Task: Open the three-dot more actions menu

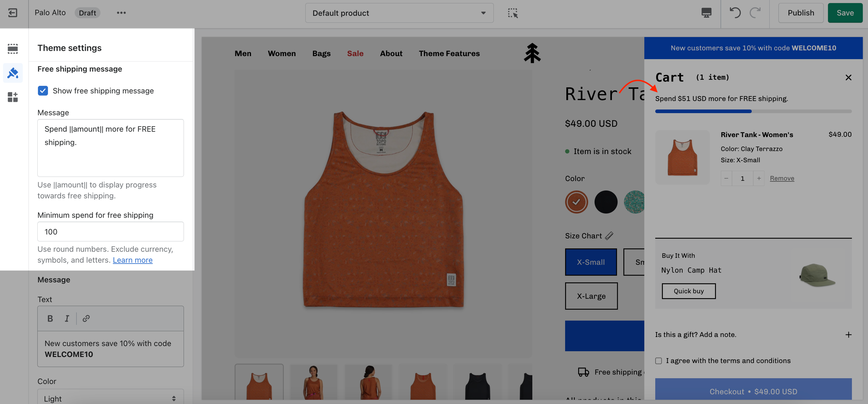Action: (x=121, y=13)
